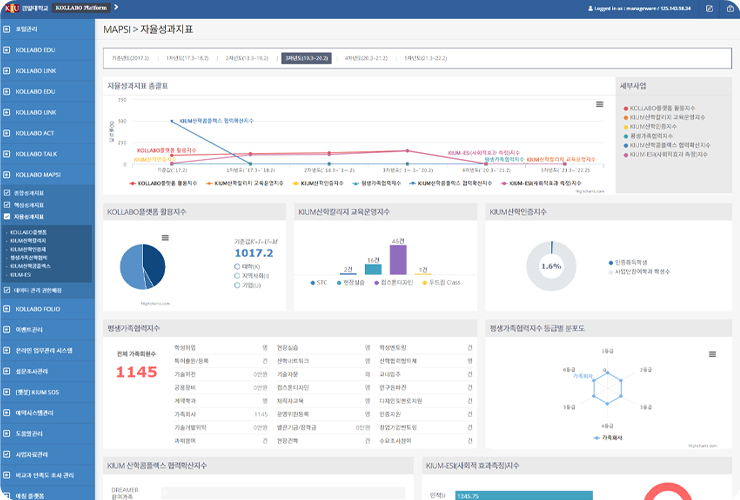
Task: Toggle the 종합성과지표 checkbox in sidebar
Action: tap(7, 193)
